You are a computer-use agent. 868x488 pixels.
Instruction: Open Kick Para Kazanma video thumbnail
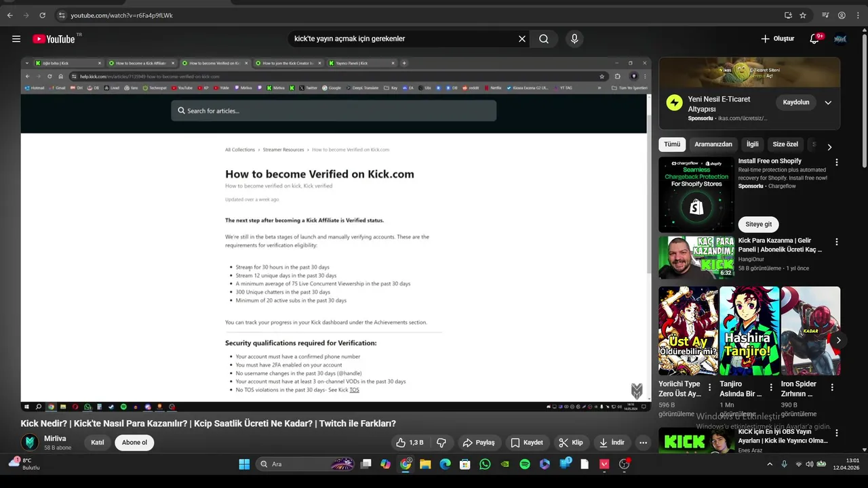[x=696, y=257]
